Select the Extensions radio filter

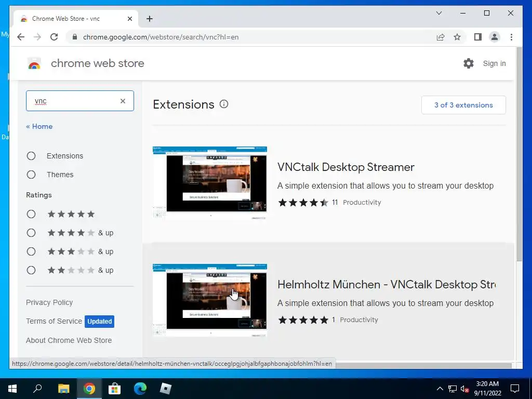[x=31, y=156]
